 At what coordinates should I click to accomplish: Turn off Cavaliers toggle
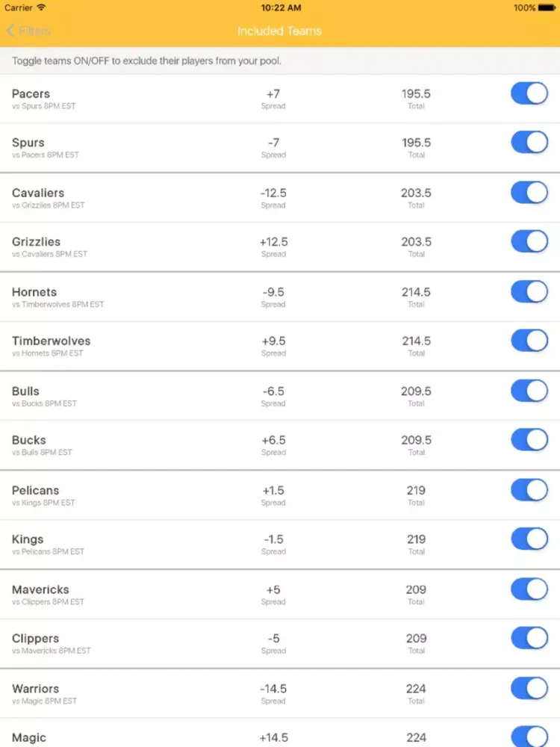[x=529, y=193]
